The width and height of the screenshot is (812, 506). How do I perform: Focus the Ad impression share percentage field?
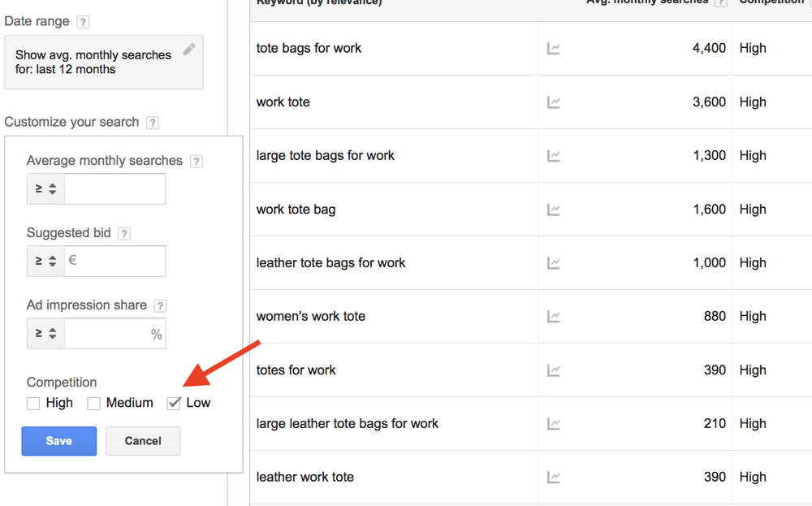coord(109,334)
